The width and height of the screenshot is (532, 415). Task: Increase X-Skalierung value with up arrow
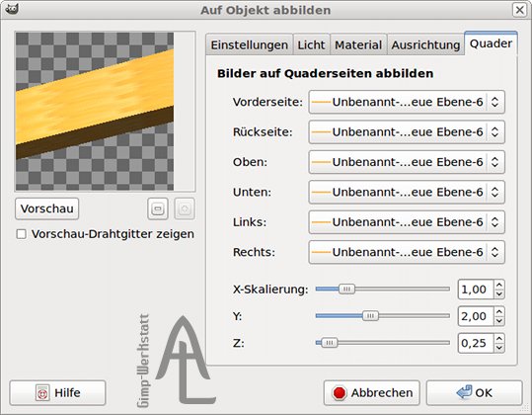499,285
